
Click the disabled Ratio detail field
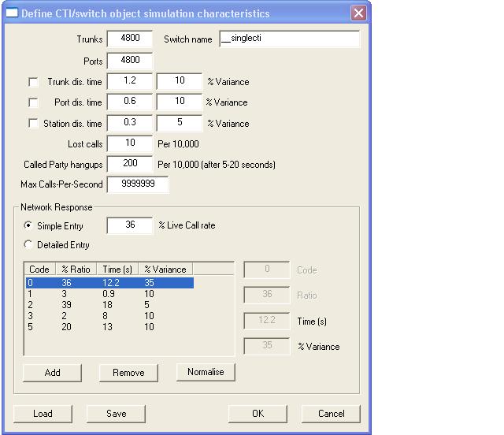267,295
